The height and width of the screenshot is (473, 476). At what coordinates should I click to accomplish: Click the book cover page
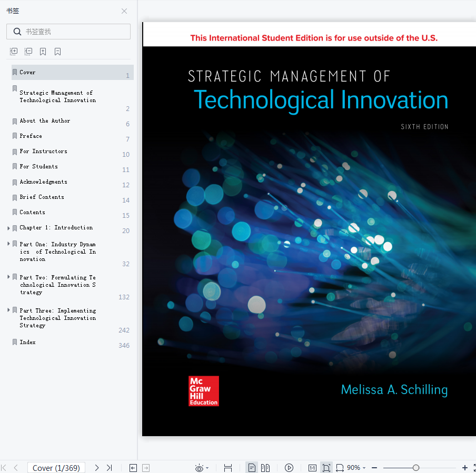coord(309,229)
